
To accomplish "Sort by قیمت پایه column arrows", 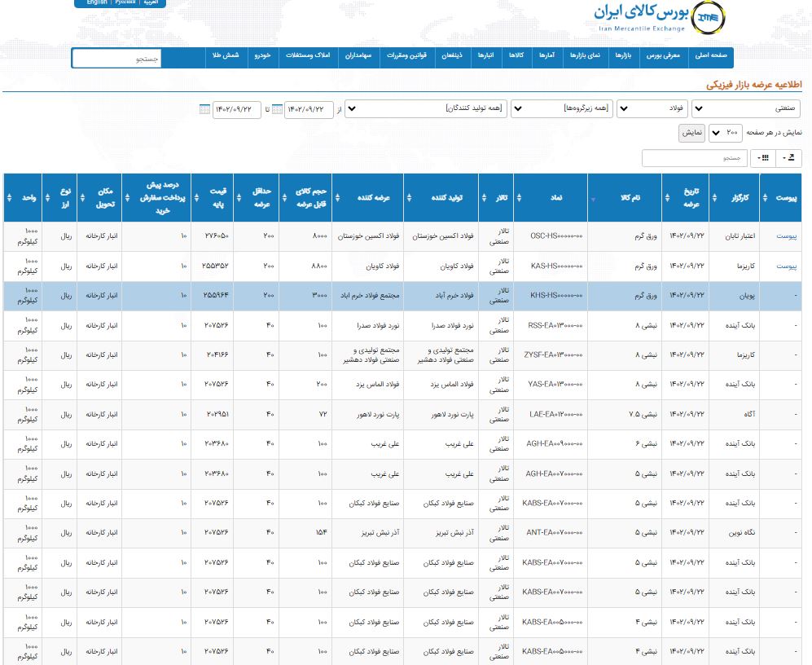I will pyautogui.click(x=196, y=197).
